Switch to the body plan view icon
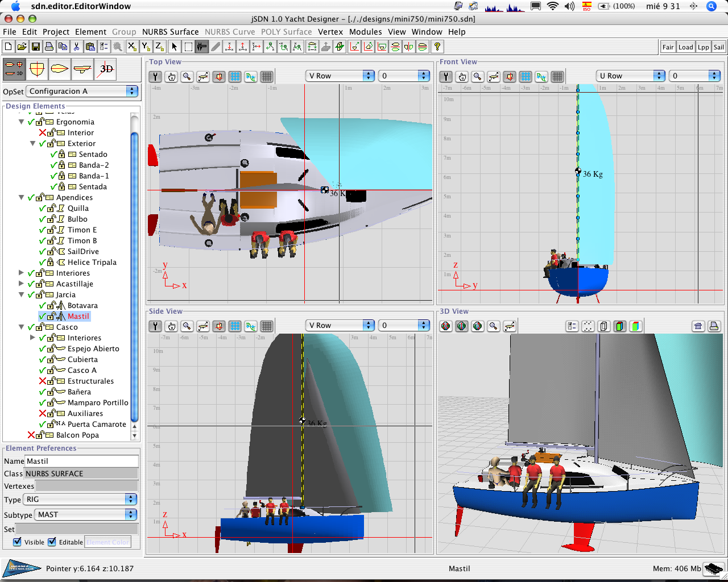Image resolution: width=728 pixels, height=582 pixels. pyautogui.click(x=37, y=69)
